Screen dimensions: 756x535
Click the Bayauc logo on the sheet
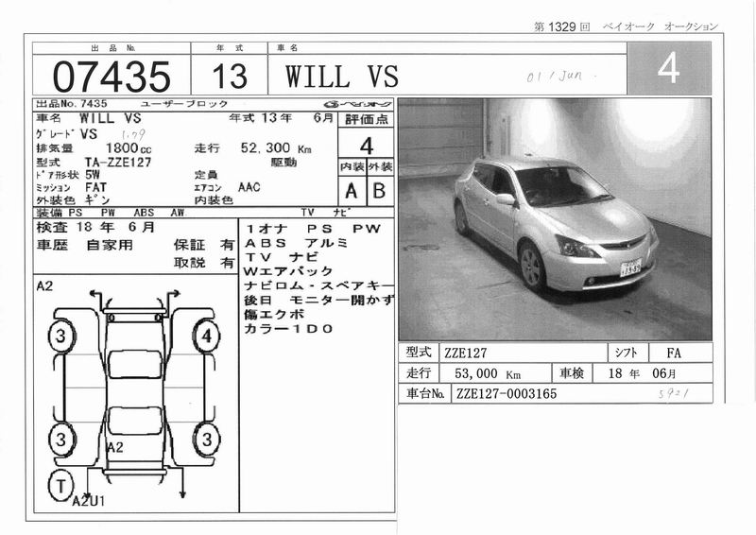click(358, 104)
